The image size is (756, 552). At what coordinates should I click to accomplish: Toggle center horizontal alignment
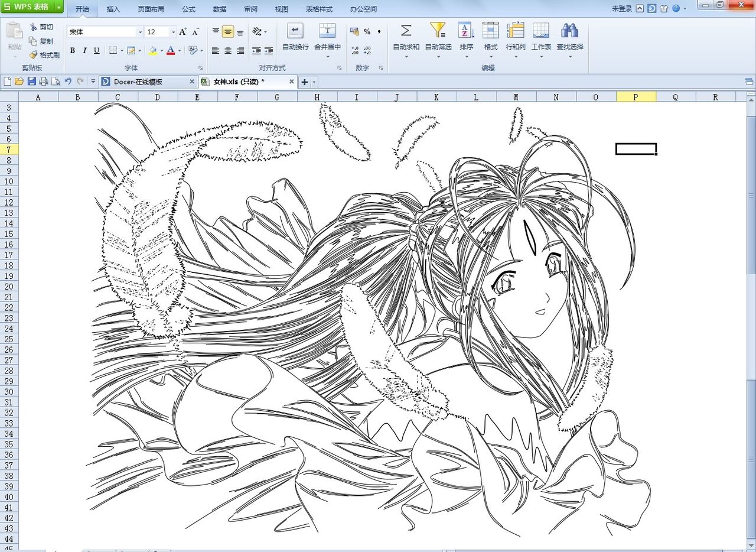[x=228, y=51]
